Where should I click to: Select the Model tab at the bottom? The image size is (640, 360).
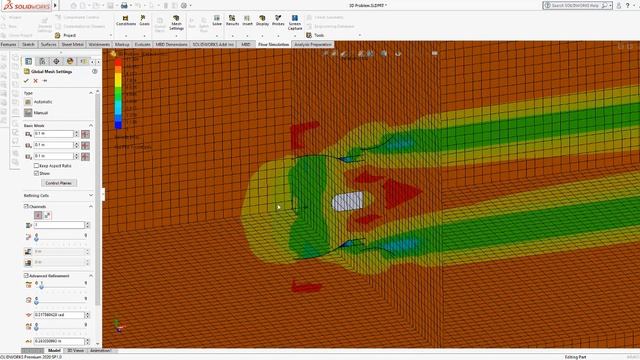(x=54, y=351)
